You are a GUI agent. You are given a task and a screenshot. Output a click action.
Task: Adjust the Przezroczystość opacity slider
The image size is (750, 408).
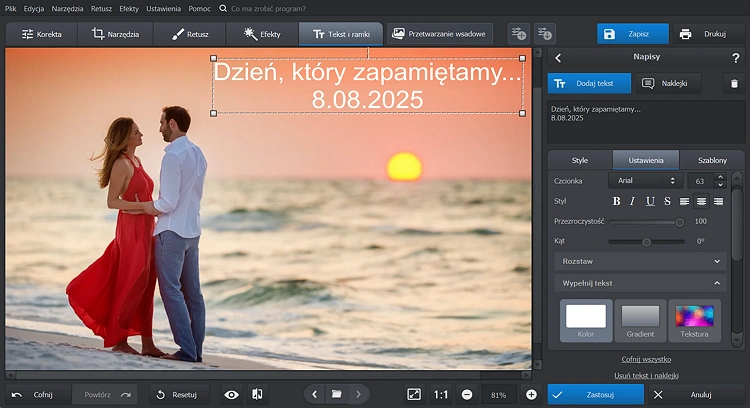click(x=646, y=221)
